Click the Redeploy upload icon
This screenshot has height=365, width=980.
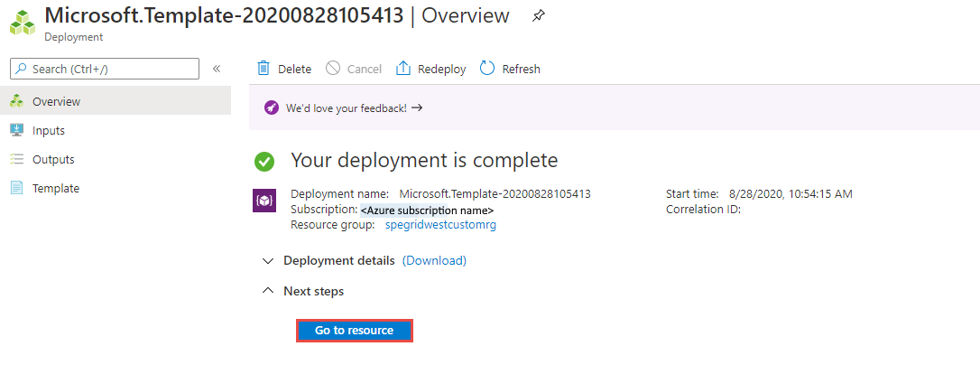[403, 69]
